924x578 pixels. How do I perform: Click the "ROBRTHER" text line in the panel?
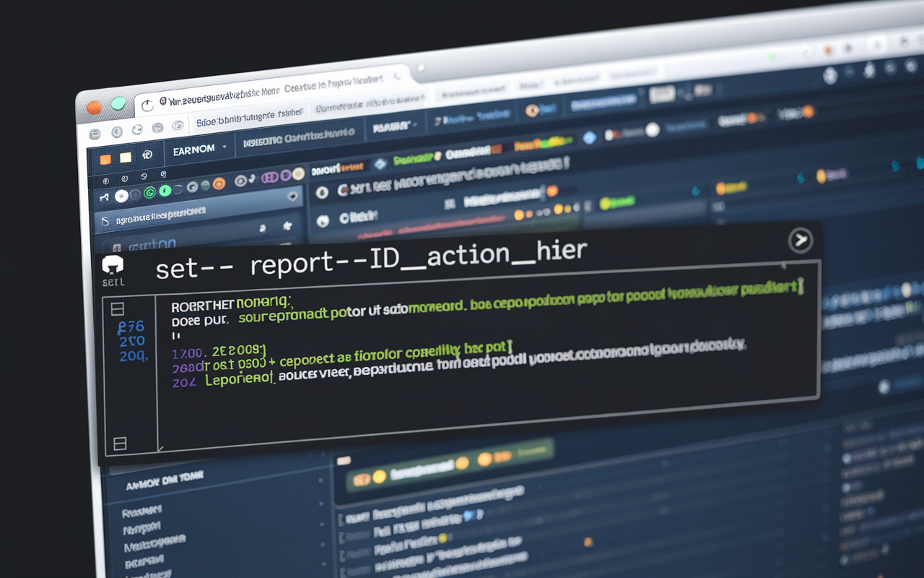click(230, 303)
